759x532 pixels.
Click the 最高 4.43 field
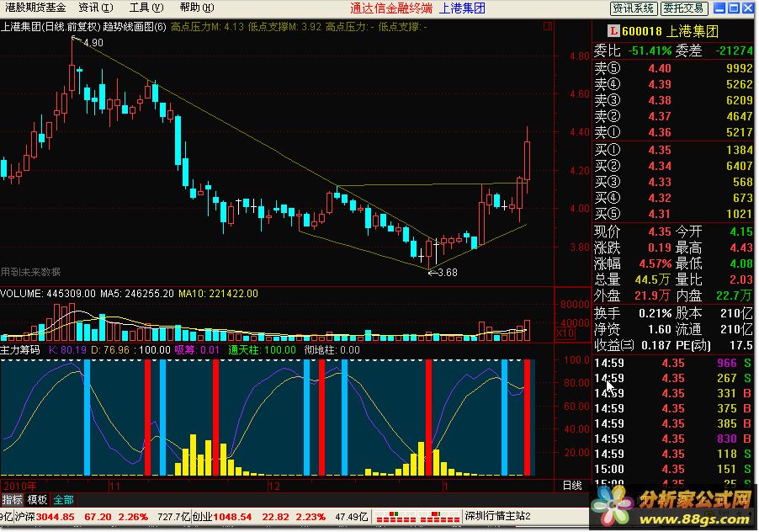(x=714, y=247)
